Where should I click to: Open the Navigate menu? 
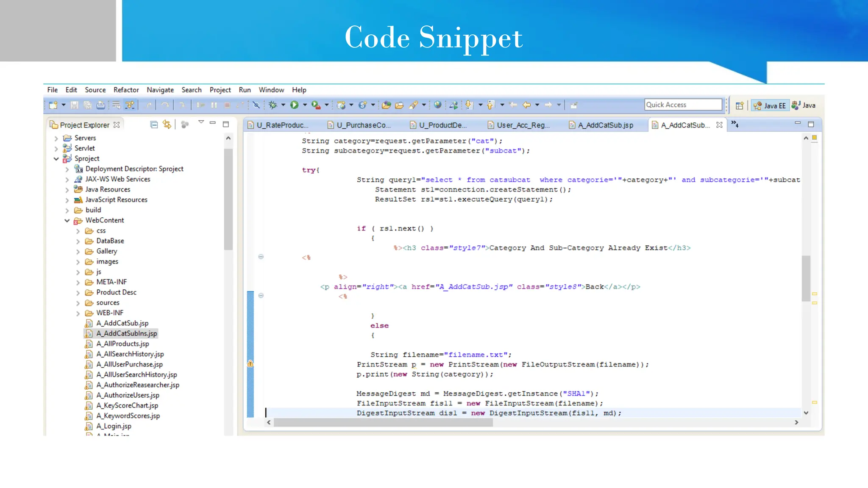160,90
